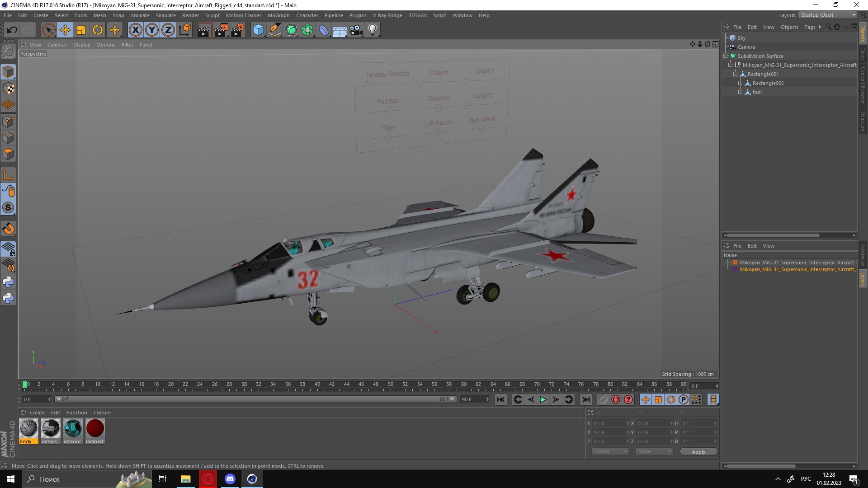Screen dimensions: 868x488
Task: Select the Sky object in tree
Action: [741, 38]
